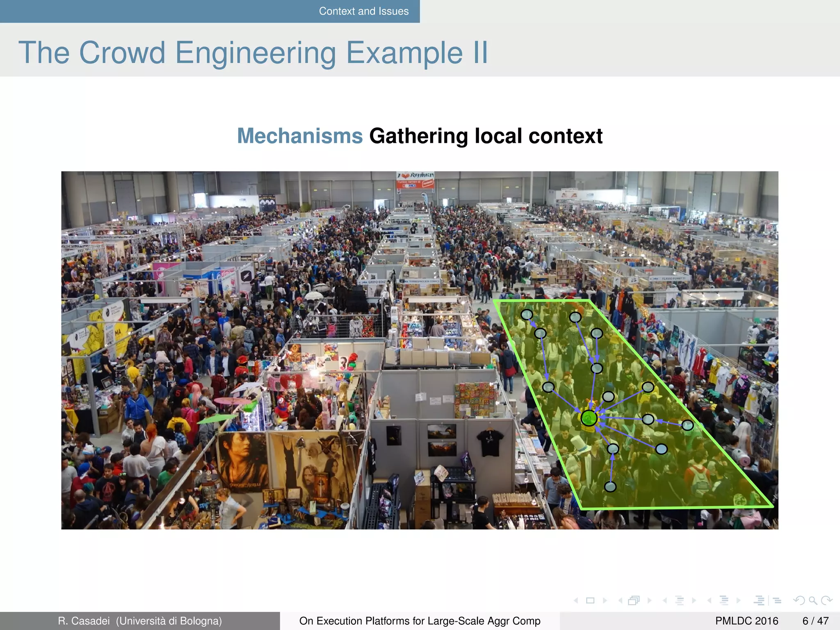Image resolution: width=840 pixels, height=630 pixels.
Task: Click the bottom-most grey node in green region
Action: coord(610,487)
